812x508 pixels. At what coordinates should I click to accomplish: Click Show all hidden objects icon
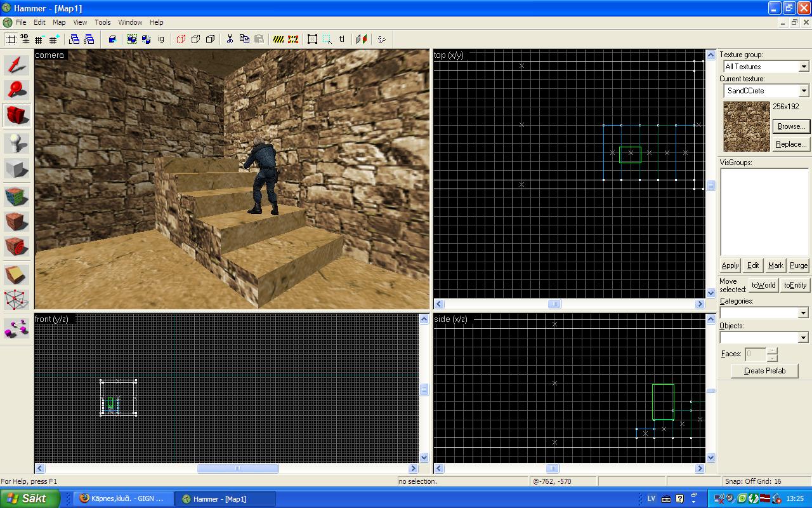click(210, 39)
